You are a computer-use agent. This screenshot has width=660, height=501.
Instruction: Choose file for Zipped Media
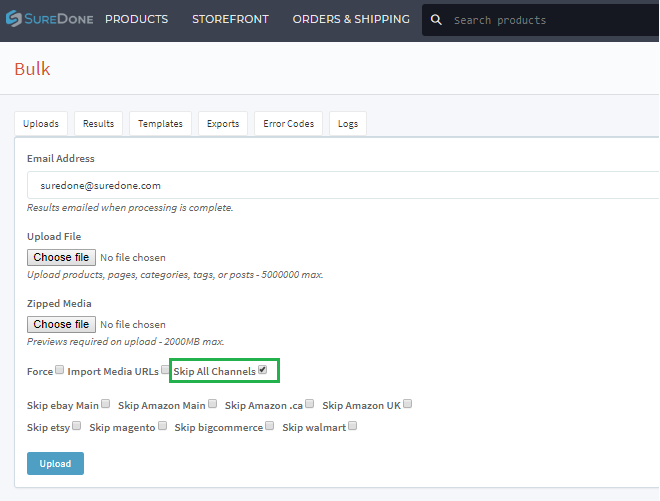[x=61, y=324]
